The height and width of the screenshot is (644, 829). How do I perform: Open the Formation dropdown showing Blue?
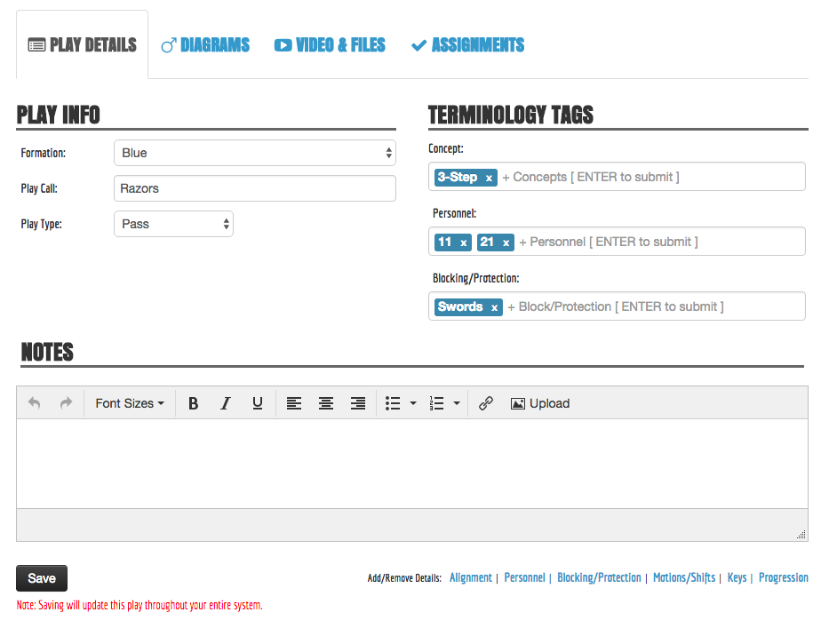(254, 153)
